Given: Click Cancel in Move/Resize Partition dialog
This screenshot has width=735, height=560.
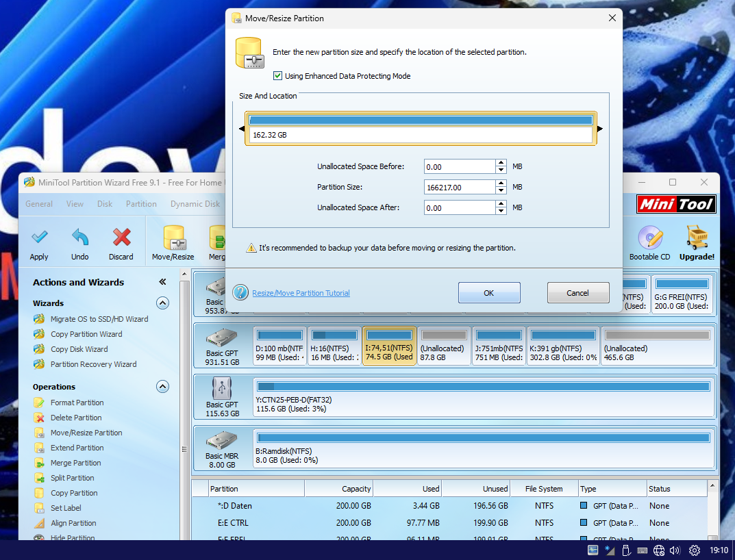Looking at the screenshot, I should pyautogui.click(x=578, y=292).
